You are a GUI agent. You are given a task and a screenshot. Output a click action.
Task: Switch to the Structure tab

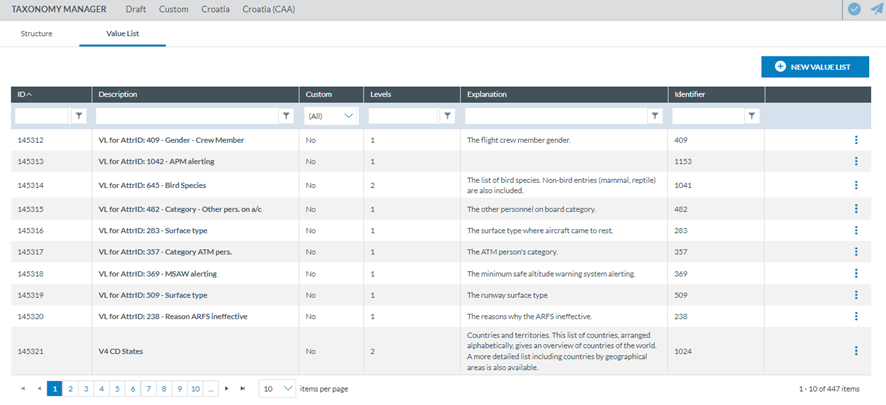36,34
